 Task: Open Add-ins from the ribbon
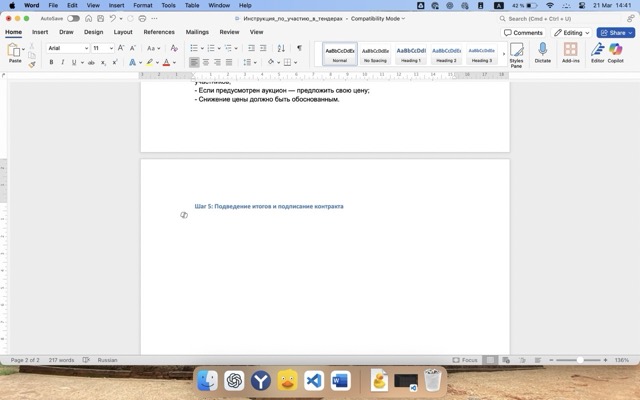[571, 54]
